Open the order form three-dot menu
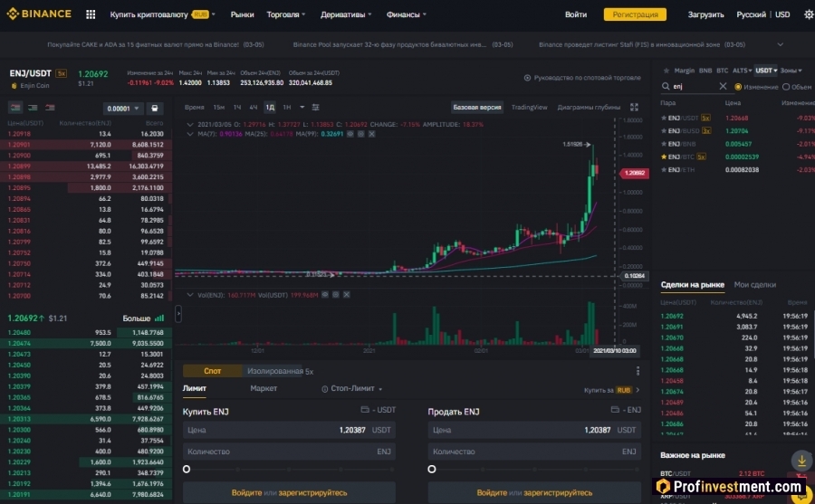This screenshot has height=504, width=815. pos(638,371)
